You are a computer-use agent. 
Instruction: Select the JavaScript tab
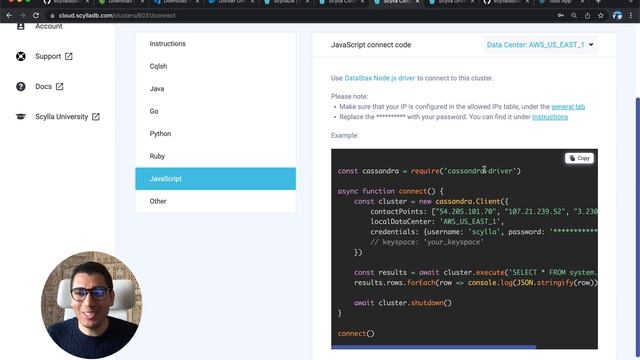pos(216,178)
